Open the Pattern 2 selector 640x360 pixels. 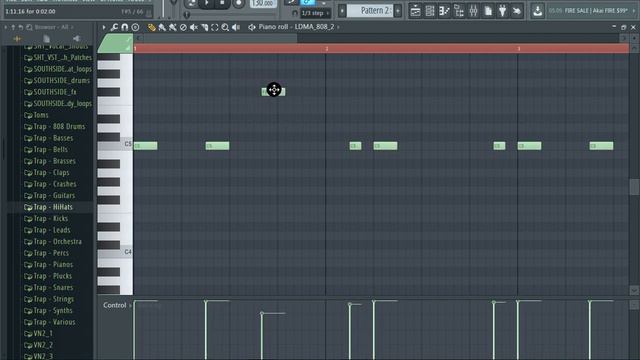pyautogui.click(x=371, y=11)
